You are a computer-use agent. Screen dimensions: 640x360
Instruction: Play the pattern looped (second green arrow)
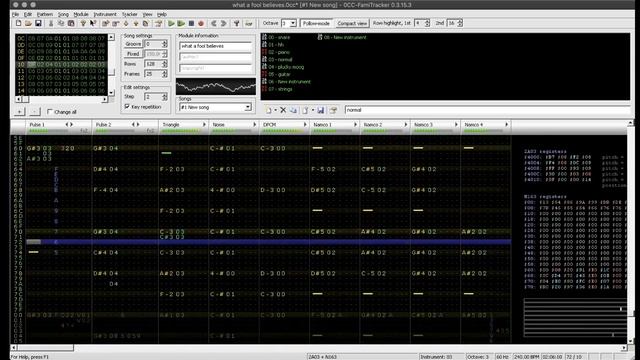[x=181, y=24]
